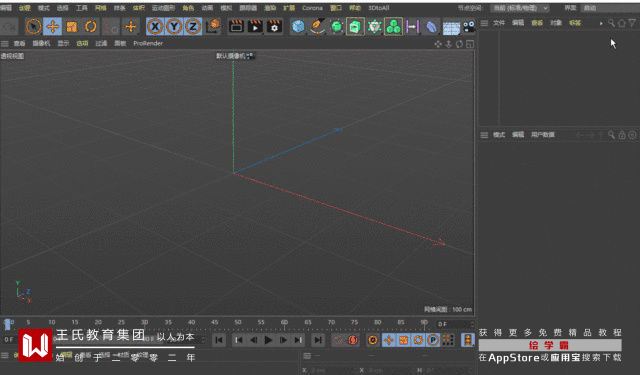Click the viewport pan navigation icon
Viewport: 640px width, 375px height.
[438, 44]
